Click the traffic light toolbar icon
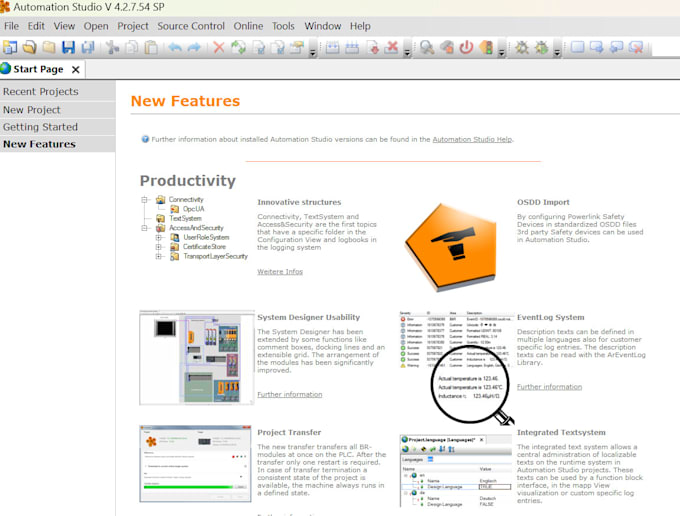The width and height of the screenshot is (680, 516). (486, 47)
